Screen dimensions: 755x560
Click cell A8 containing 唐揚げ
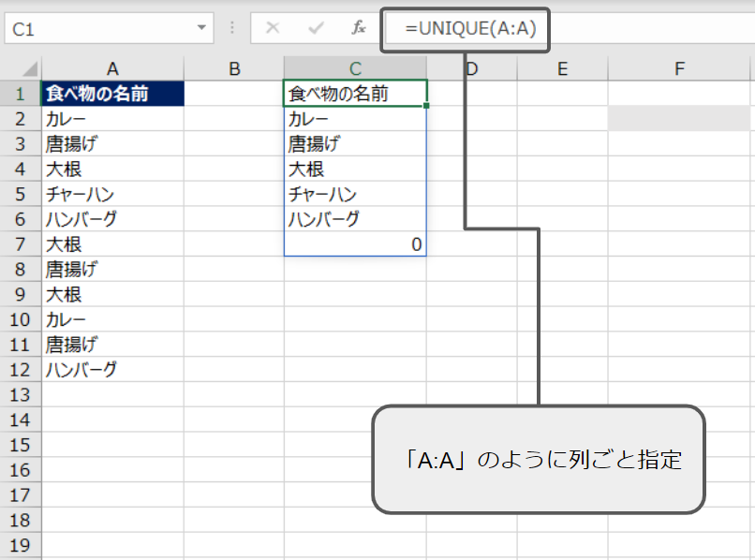point(112,269)
